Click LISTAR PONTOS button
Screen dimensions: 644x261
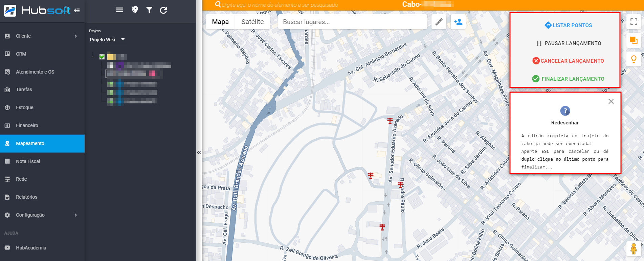[x=568, y=25]
